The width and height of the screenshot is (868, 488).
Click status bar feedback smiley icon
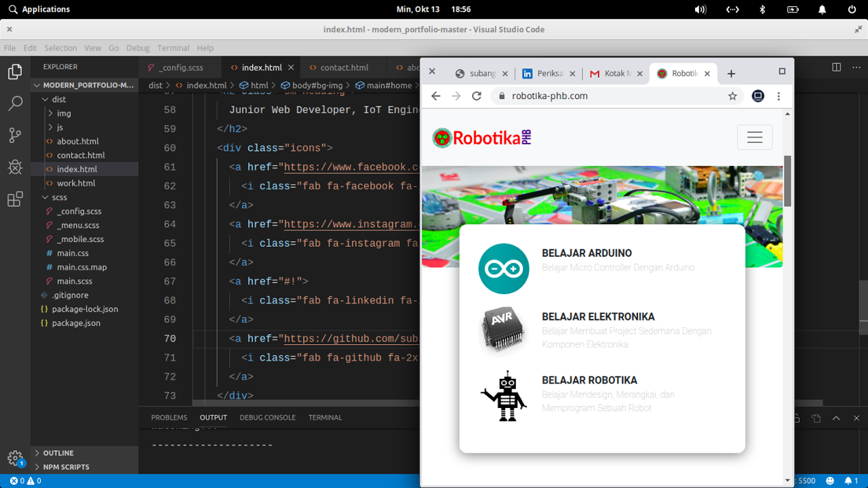pyautogui.click(x=830, y=481)
